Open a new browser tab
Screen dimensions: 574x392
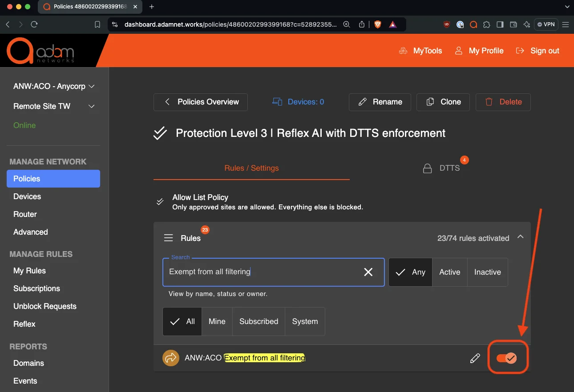[152, 7]
